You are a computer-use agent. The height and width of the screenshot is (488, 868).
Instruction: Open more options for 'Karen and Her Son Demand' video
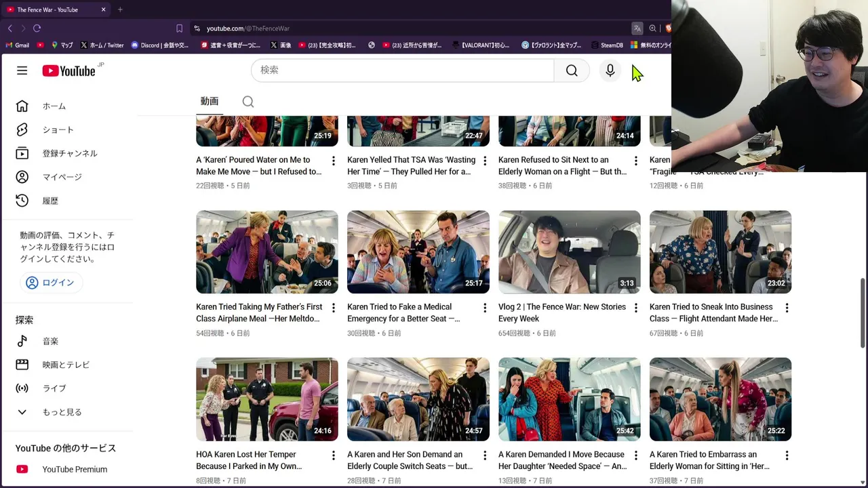(484, 455)
